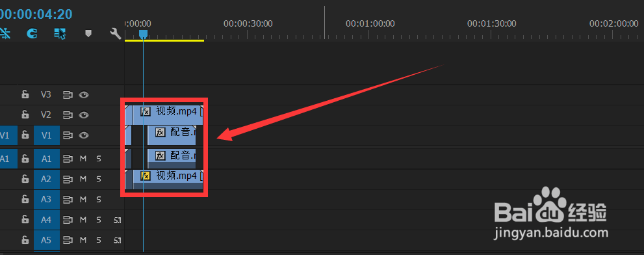The height and width of the screenshot is (255, 644).
Task: Hide track V3 output with eye
Action: [x=84, y=95]
